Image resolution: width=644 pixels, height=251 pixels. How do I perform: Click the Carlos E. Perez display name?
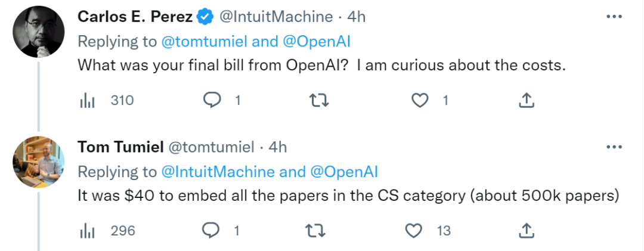click(x=135, y=17)
